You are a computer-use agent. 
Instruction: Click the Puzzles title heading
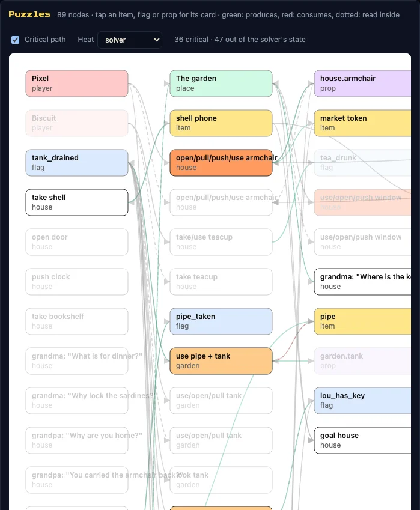[29, 14]
